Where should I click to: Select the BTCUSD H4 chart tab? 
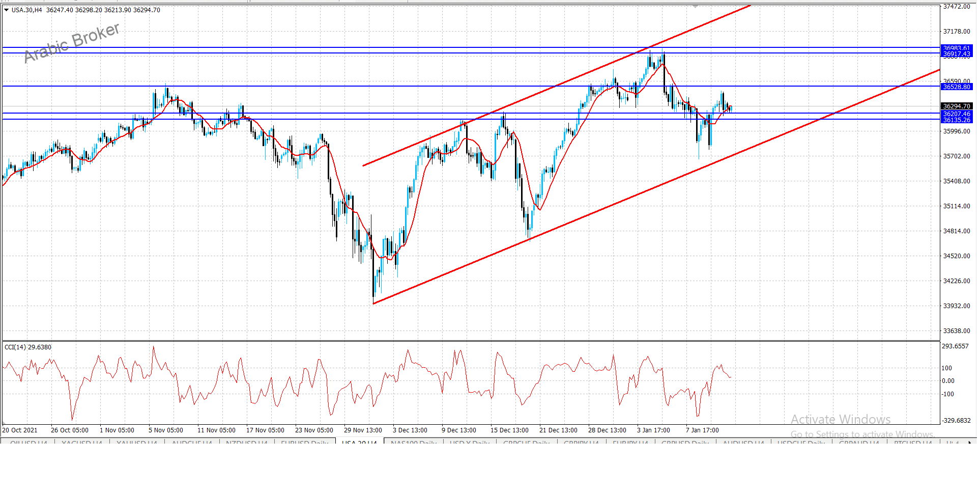(x=913, y=442)
